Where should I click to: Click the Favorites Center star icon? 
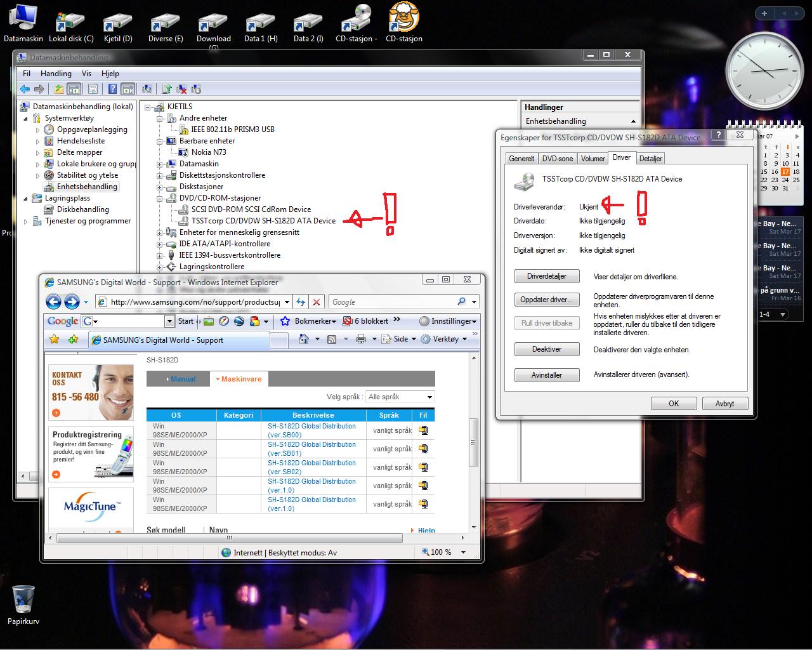click(x=55, y=340)
